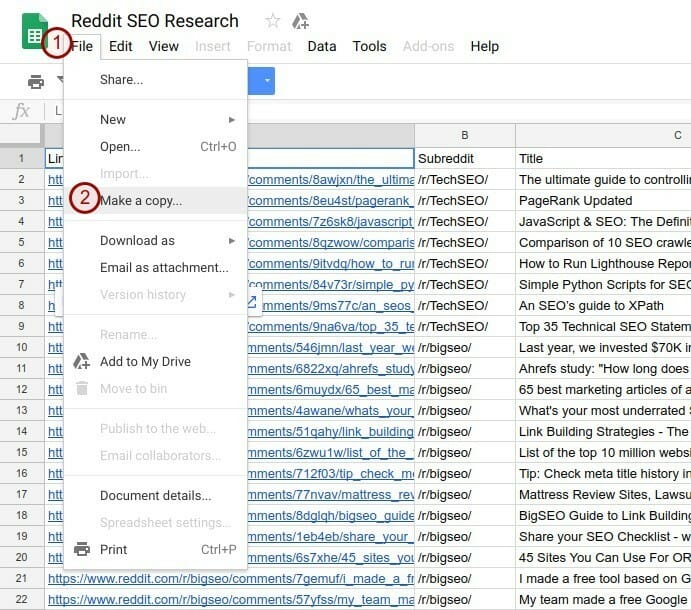Click the Google Sheets logo icon
Screen dimensions: 691x610
tap(35, 30)
